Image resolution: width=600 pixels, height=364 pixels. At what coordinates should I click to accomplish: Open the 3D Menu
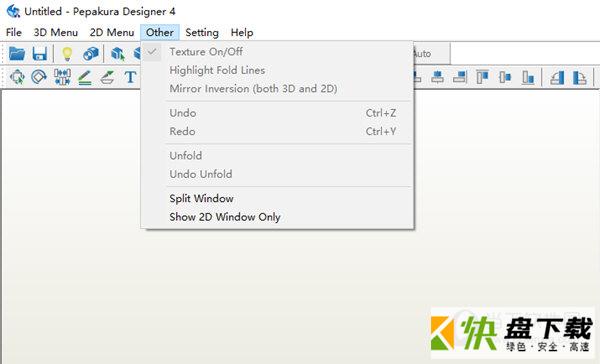(55, 33)
